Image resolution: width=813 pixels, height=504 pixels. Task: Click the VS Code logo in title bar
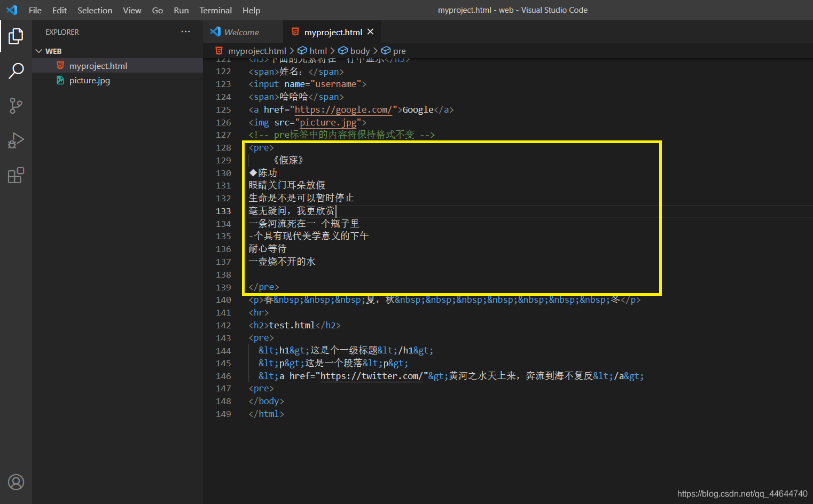(12, 10)
